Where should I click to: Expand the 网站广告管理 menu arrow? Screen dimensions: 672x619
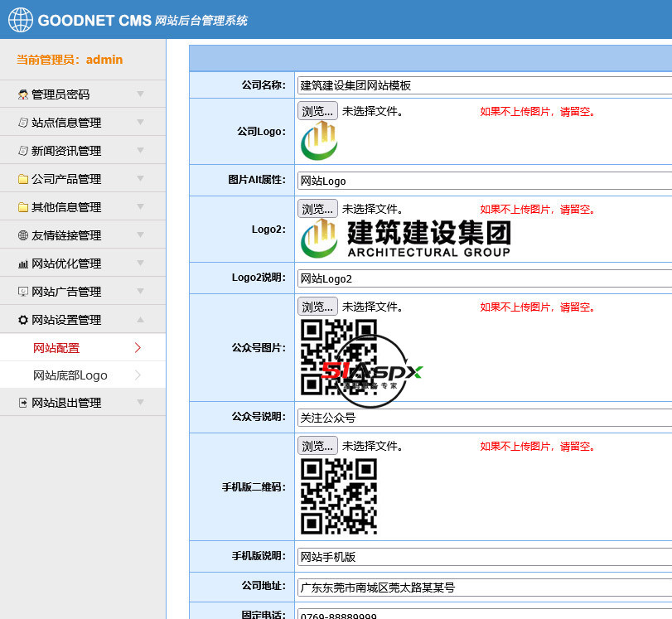pos(140,291)
